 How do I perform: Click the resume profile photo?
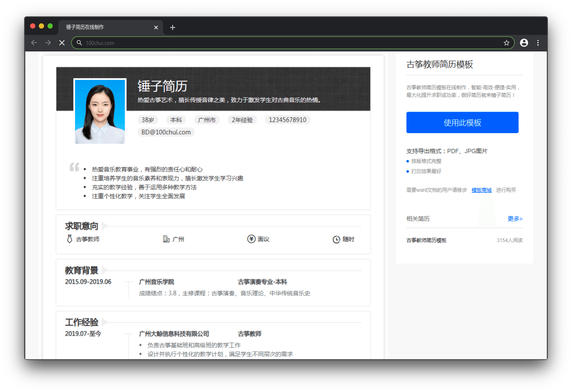click(x=100, y=111)
